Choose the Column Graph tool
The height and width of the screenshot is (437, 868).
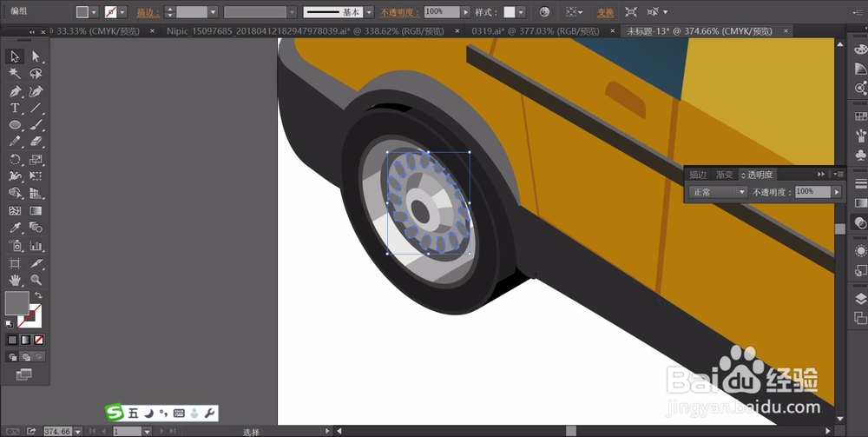36,245
